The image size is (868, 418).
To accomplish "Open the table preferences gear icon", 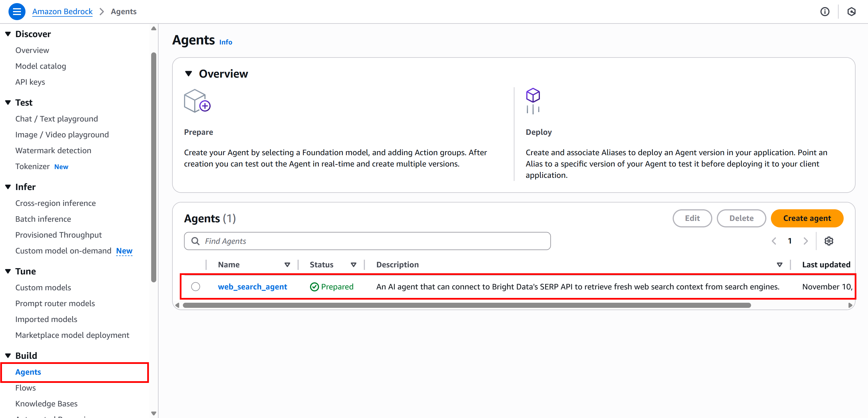I will tap(829, 241).
